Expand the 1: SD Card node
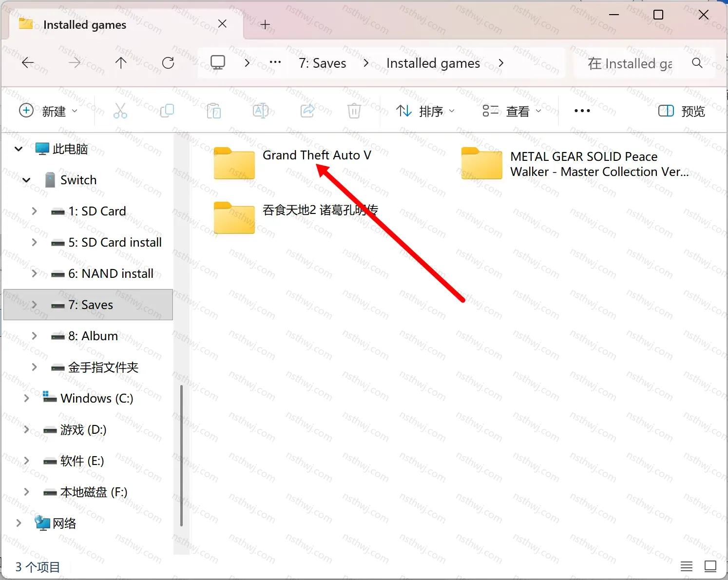 tap(34, 211)
